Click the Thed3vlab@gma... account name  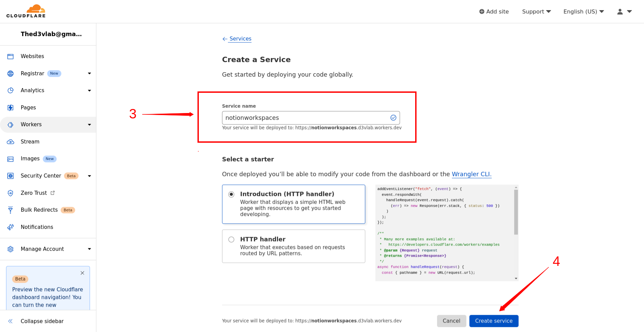click(x=51, y=34)
